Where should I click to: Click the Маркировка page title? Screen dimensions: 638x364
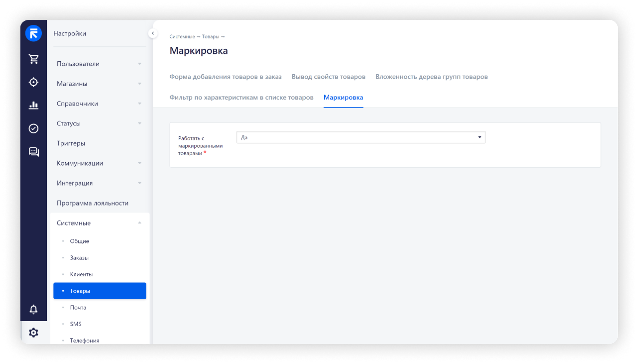point(199,50)
